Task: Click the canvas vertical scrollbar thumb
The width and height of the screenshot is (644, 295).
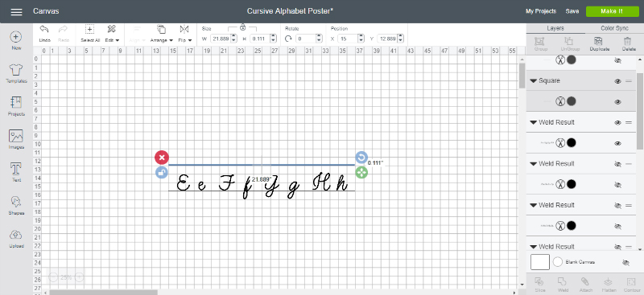Action: [522, 76]
